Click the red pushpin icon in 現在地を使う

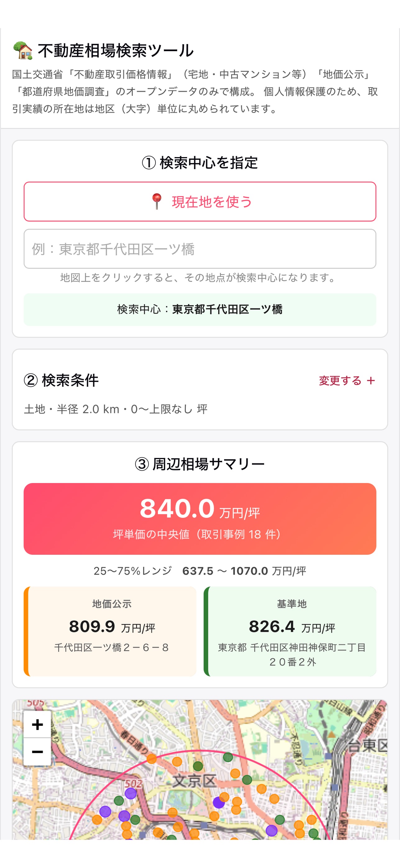pos(157,201)
